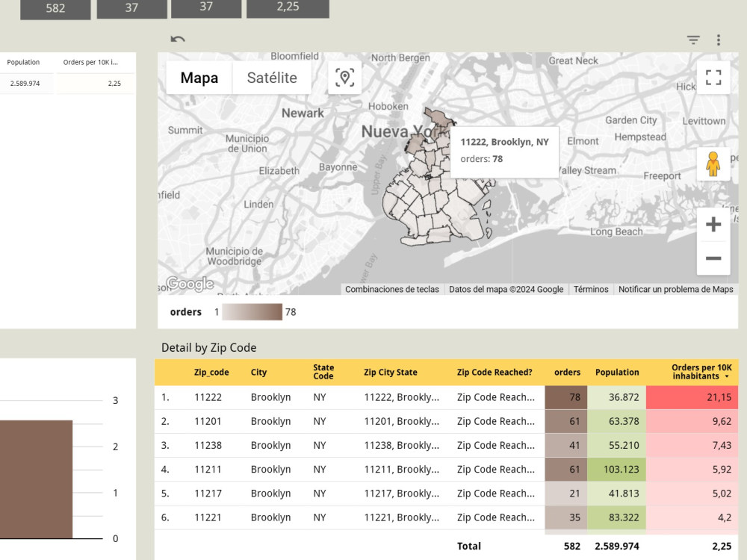
Task: Click Notificar un problema de Maps
Action: pos(676,289)
